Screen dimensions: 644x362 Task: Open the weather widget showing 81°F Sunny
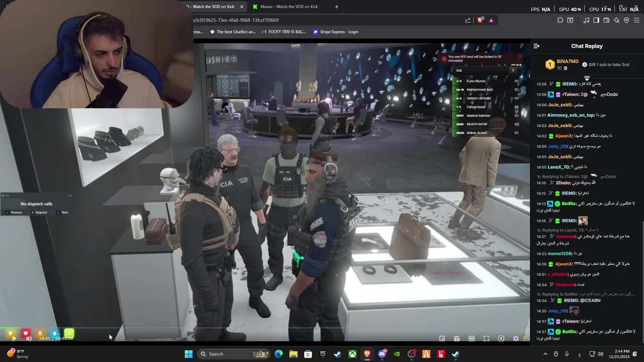[17, 354]
